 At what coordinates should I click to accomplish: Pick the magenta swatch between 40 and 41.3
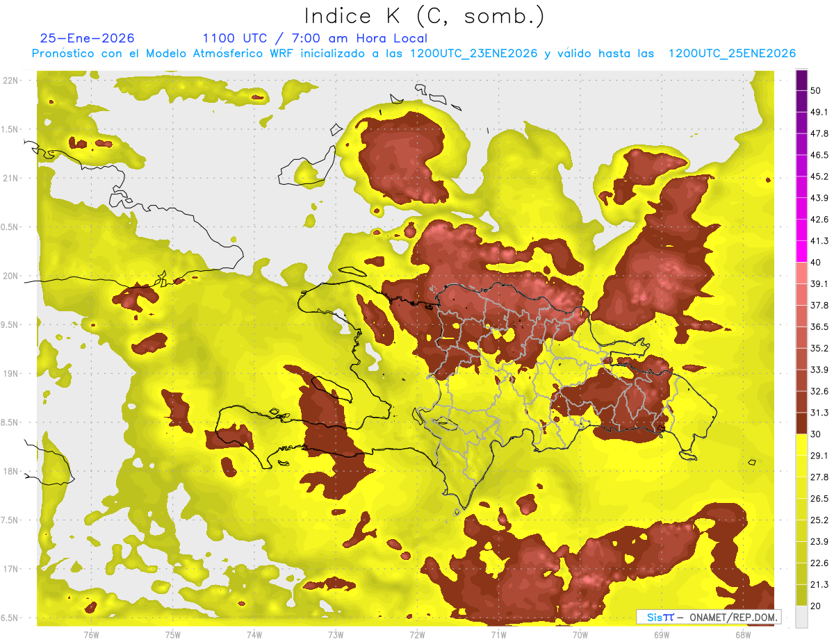801,251
